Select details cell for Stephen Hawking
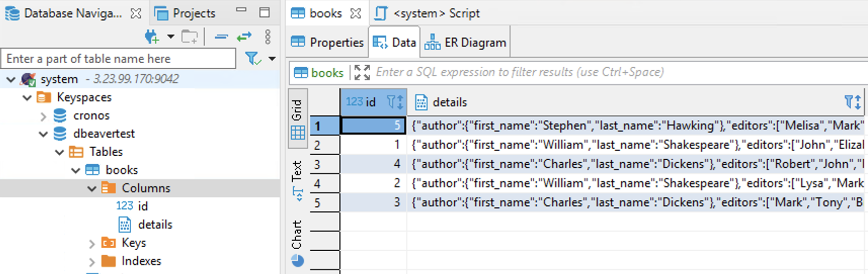This screenshot has height=274, width=868. coord(637,125)
